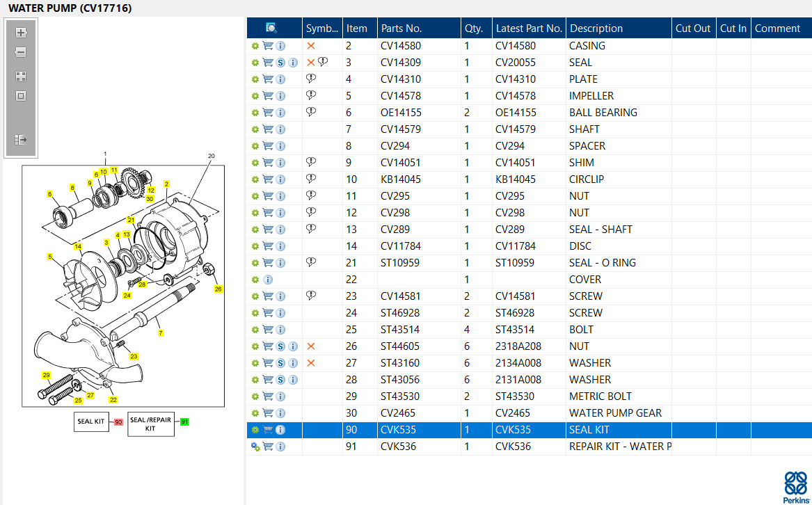The image size is (812, 505).
Task: Click the fit-to-window square icon
Action: click(21, 96)
